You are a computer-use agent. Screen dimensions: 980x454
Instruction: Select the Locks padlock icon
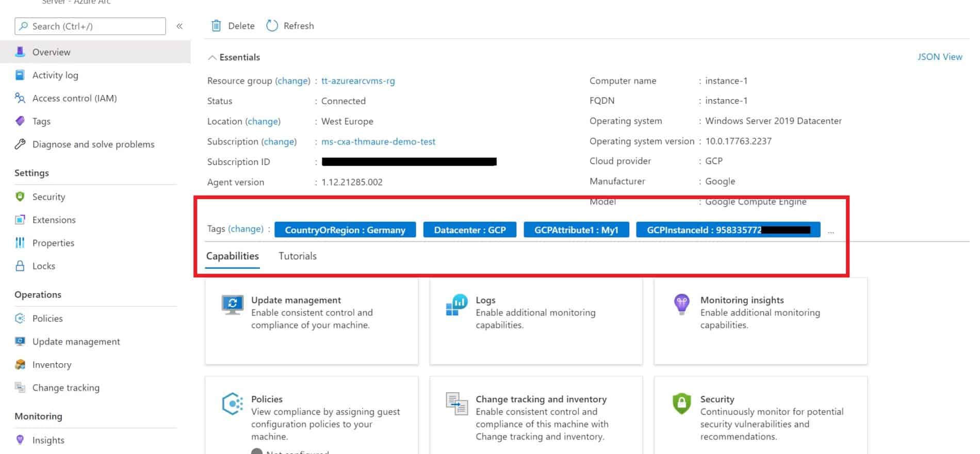pyautogui.click(x=20, y=266)
